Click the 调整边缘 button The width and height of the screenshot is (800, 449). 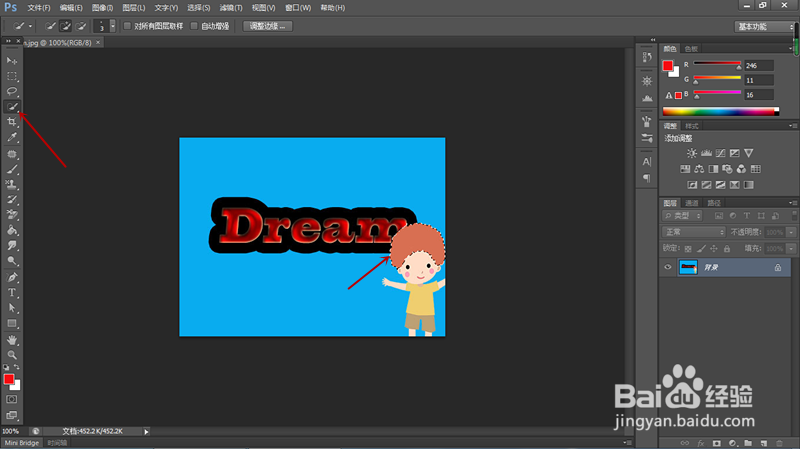[x=267, y=26]
